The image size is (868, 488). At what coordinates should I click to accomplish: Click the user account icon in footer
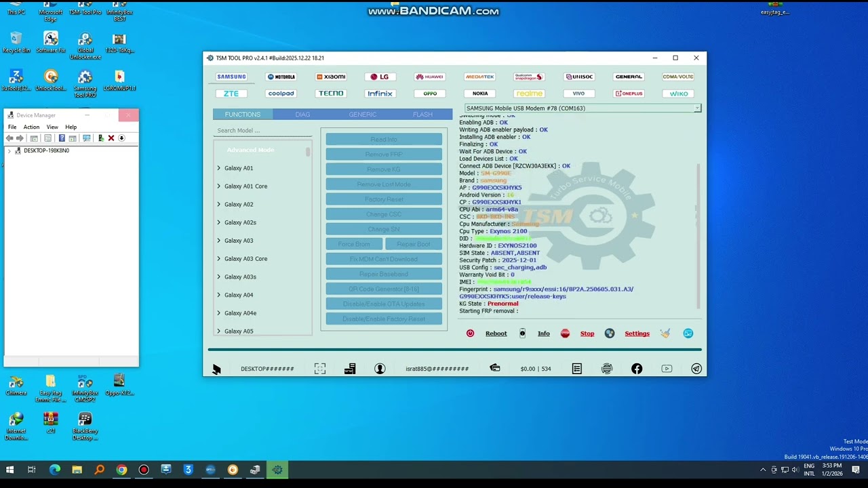point(380,369)
